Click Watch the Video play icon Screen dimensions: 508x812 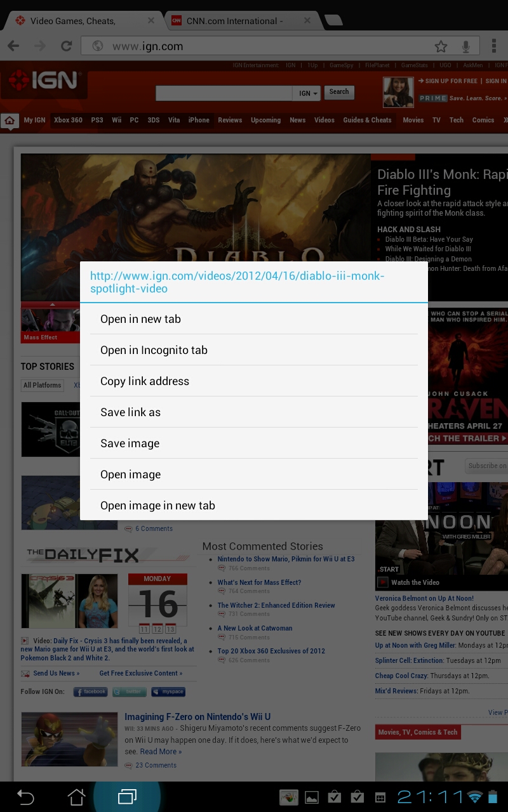tap(383, 582)
